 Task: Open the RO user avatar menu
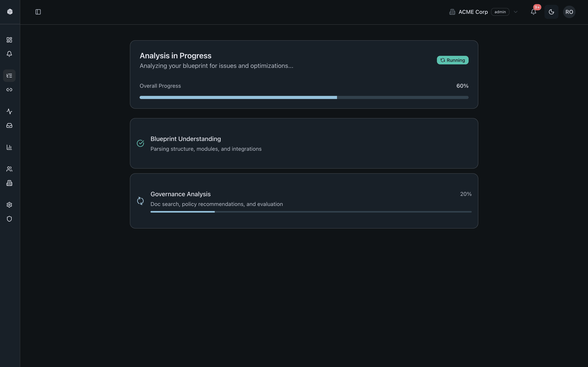pos(569,12)
